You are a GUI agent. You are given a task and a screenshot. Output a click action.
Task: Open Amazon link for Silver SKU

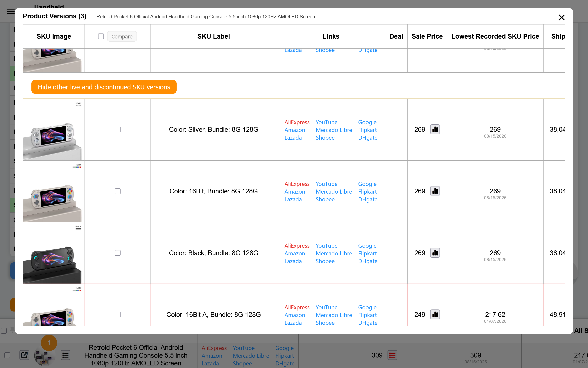[x=295, y=130]
